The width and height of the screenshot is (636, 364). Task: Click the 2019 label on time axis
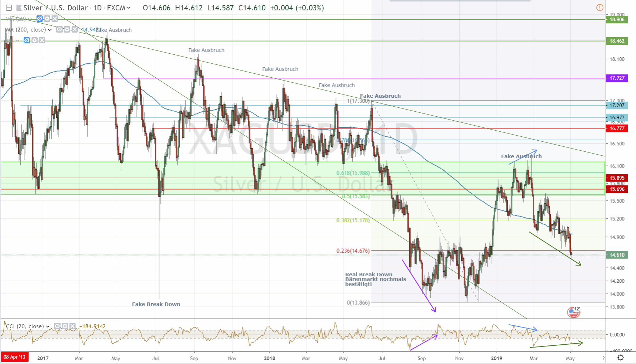coord(496,358)
